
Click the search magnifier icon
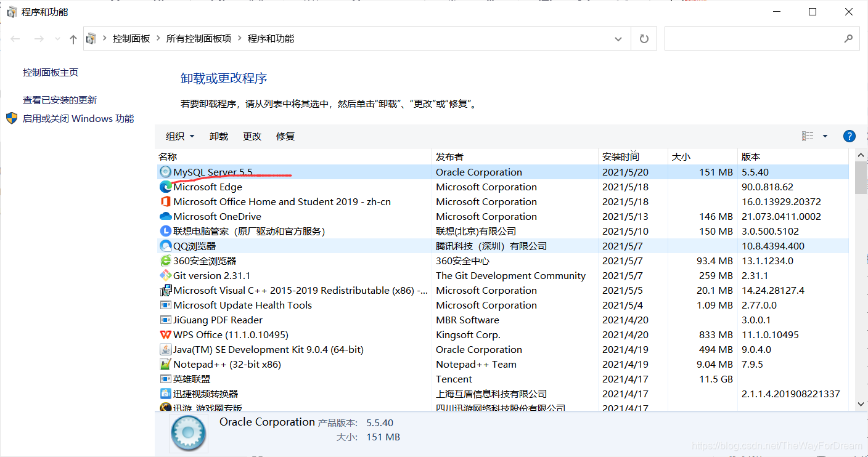(848, 38)
